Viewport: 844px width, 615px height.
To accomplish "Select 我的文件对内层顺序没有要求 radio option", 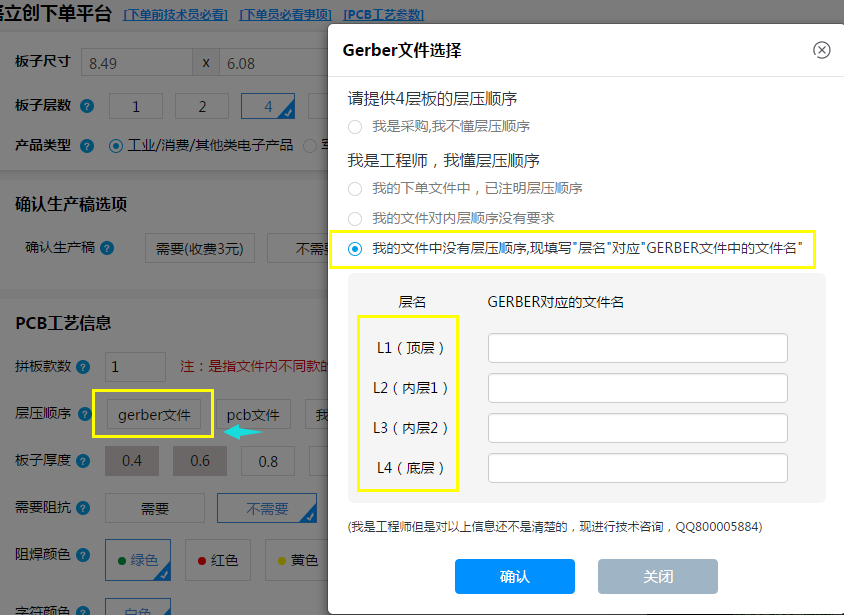I will click(x=355, y=218).
